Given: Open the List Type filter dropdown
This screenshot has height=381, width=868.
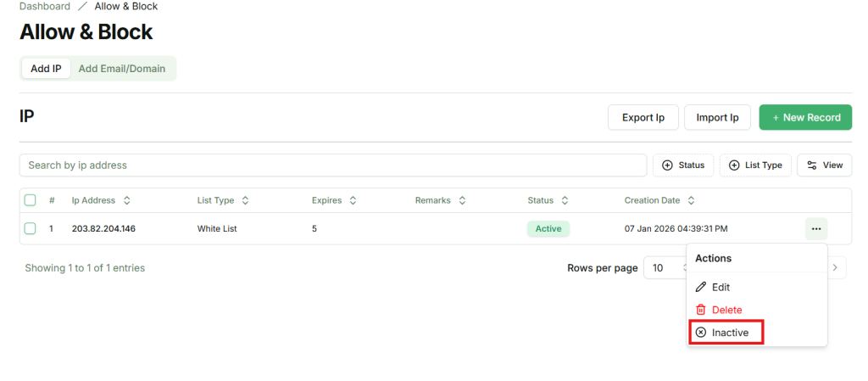Looking at the screenshot, I should point(755,165).
